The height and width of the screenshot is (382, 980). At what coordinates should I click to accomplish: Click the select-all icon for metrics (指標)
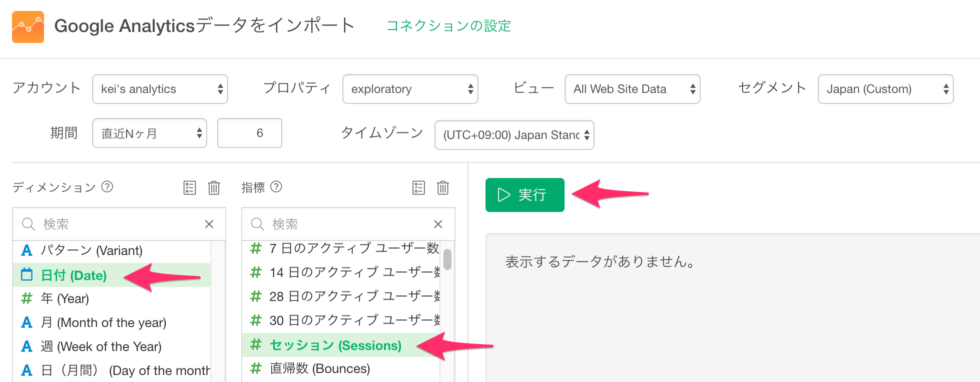click(x=418, y=187)
